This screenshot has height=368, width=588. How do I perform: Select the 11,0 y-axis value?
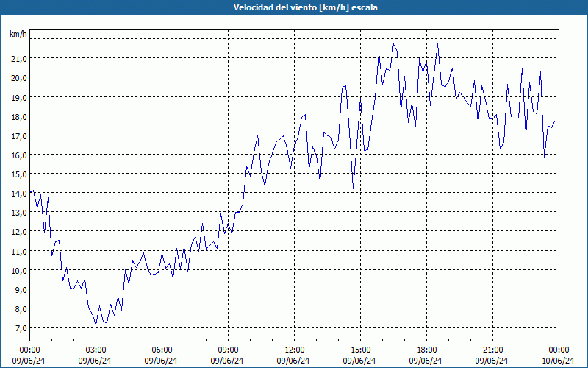[x=20, y=251]
